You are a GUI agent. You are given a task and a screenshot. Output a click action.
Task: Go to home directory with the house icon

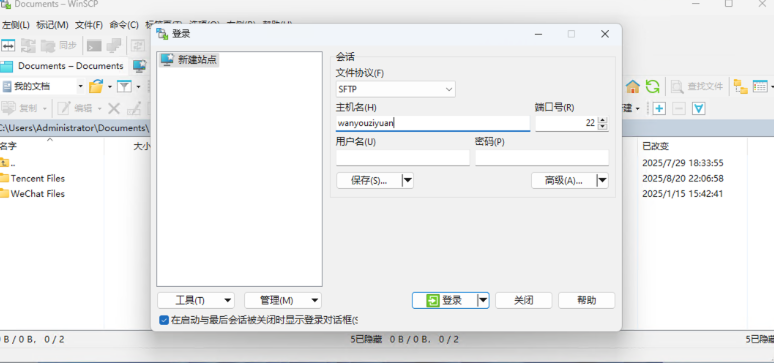[x=633, y=86]
